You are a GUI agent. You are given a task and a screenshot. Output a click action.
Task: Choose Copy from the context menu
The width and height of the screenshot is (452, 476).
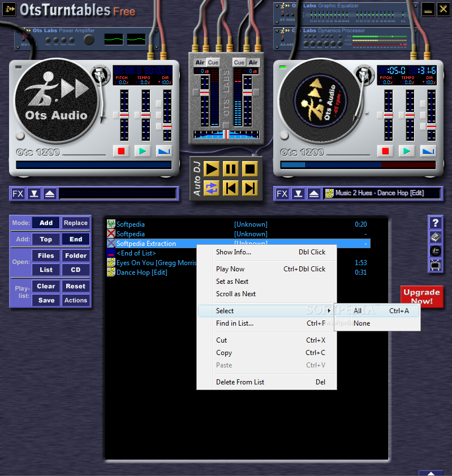point(268,352)
